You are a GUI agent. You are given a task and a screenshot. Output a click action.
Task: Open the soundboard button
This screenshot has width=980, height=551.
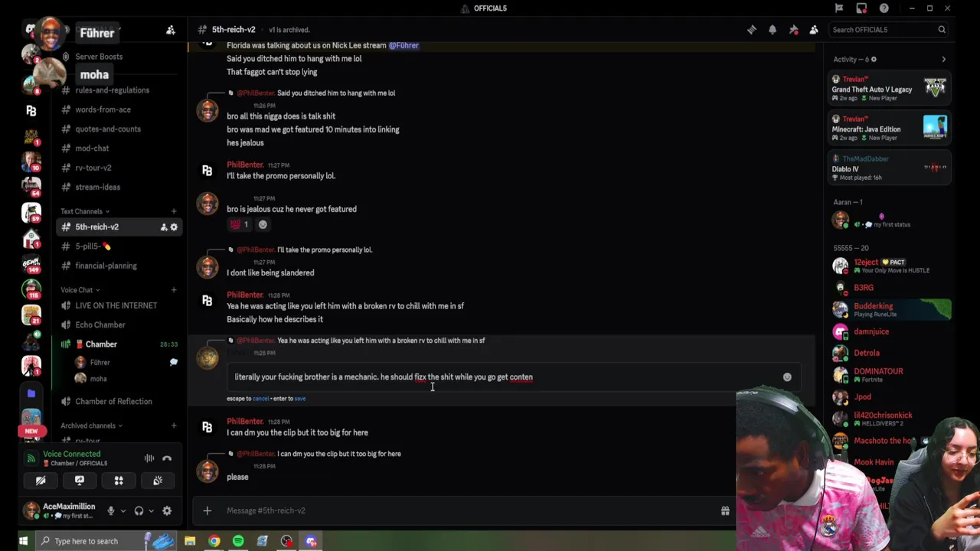[x=158, y=481]
